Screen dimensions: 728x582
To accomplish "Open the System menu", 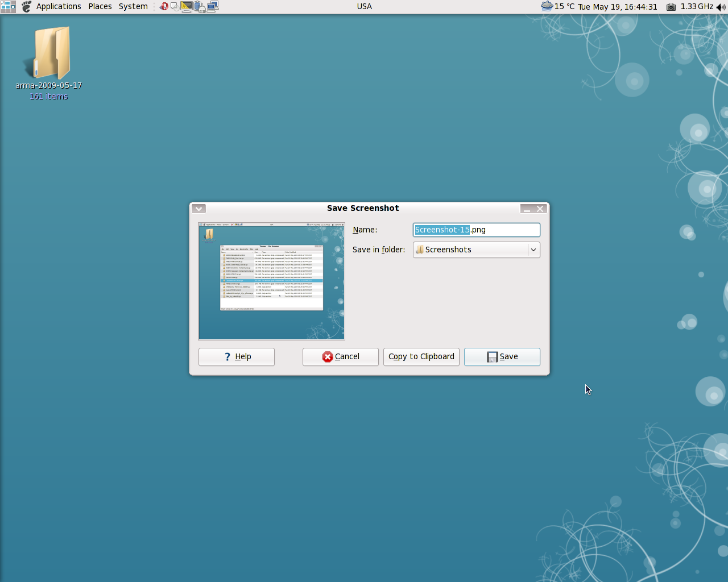I will 133,6.
